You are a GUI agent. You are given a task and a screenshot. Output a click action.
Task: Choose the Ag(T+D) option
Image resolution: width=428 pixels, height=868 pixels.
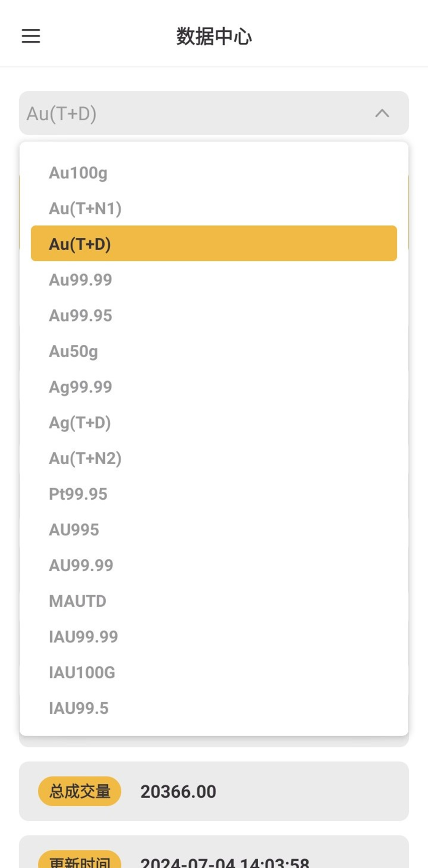pyautogui.click(x=80, y=423)
